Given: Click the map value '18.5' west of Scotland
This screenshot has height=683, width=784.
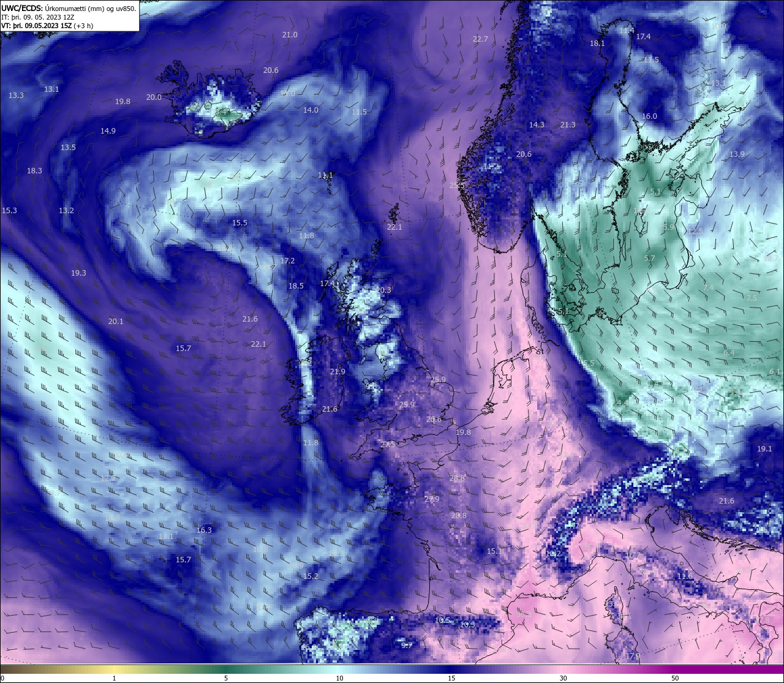Looking at the screenshot, I should coord(296,286).
